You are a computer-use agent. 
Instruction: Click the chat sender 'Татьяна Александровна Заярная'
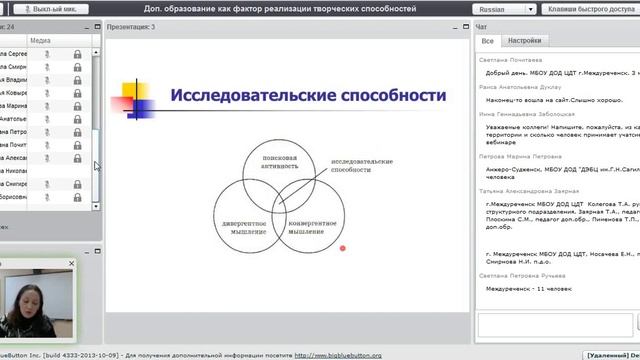[x=529, y=191]
